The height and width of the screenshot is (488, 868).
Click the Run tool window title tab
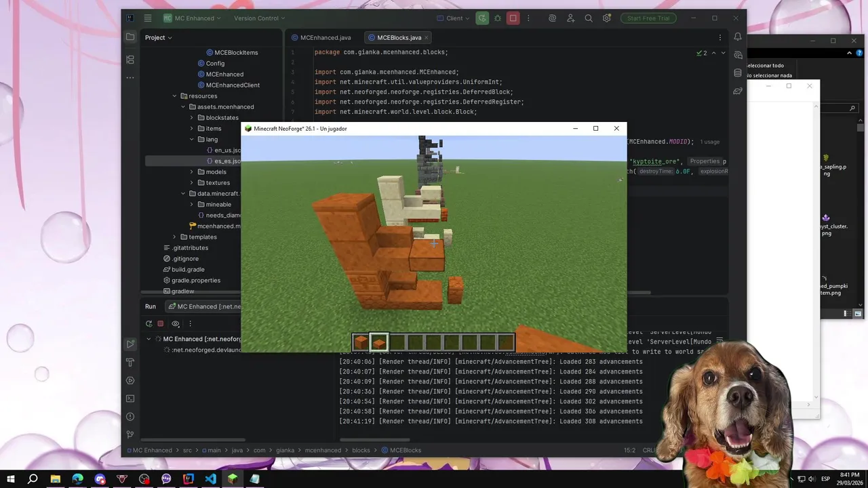click(151, 306)
